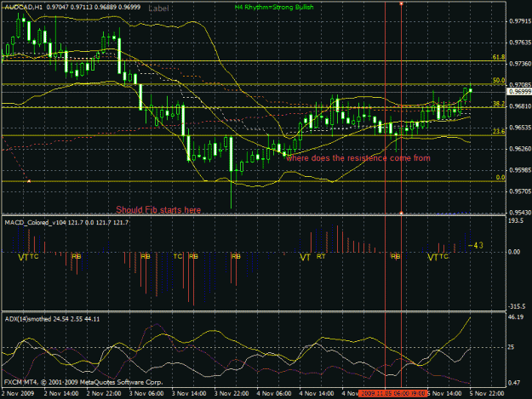Click the red highlighted 2009.11.05 06:00 time label
This screenshot has width=532, height=399.
point(392,394)
